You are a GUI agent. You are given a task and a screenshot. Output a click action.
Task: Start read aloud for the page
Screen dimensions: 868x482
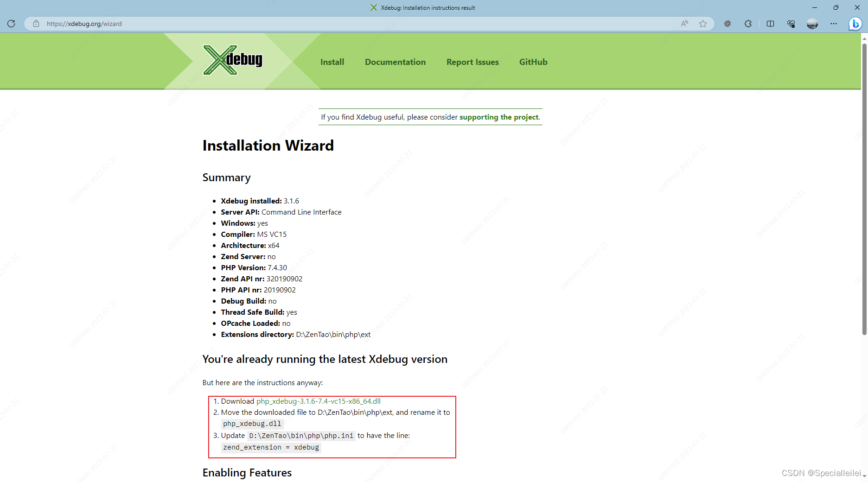(684, 24)
